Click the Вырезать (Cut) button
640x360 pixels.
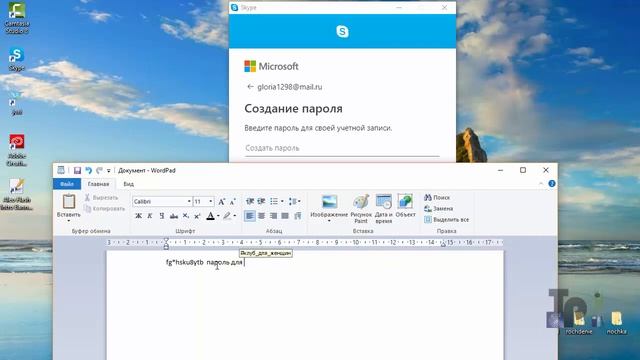[101, 198]
